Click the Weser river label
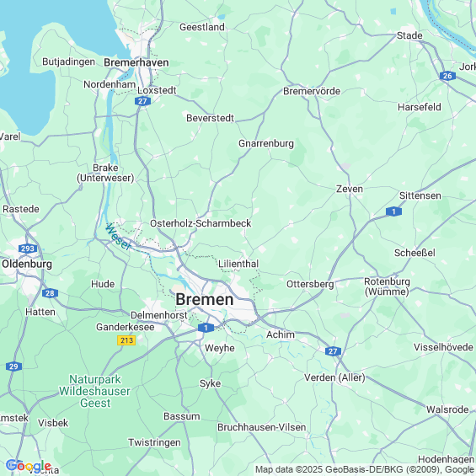476x476 pixels. (x=118, y=237)
